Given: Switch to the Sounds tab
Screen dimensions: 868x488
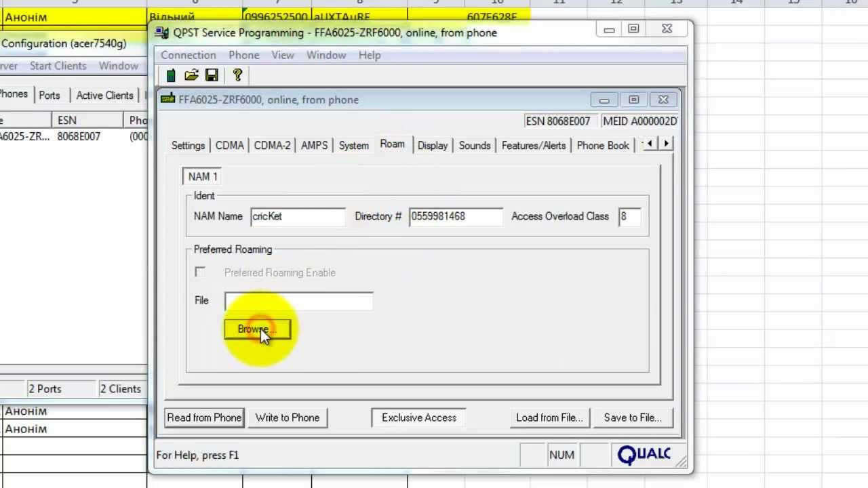Looking at the screenshot, I should [475, 146].
